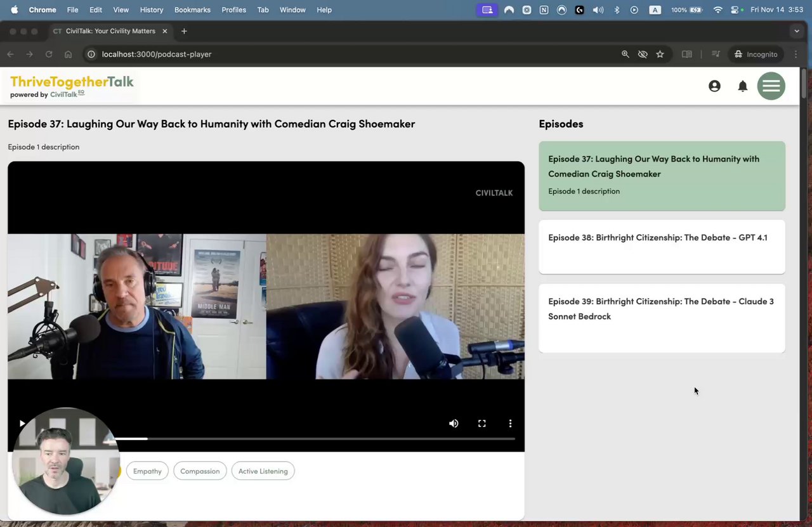Image resolution: width=812 pixels, height=527 pixels.
Task: Select the Compassion tag
Action: pyautogui.click(x=200, y=471)
